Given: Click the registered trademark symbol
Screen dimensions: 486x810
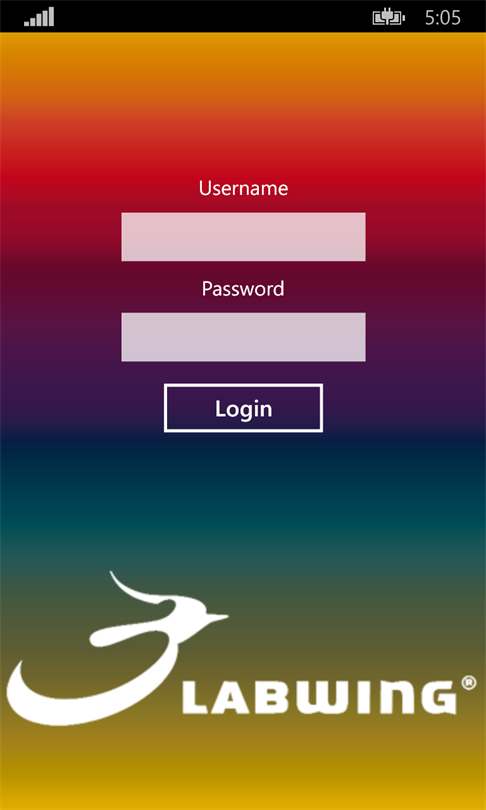Looking at the screenshot, I should click(467, 683).
